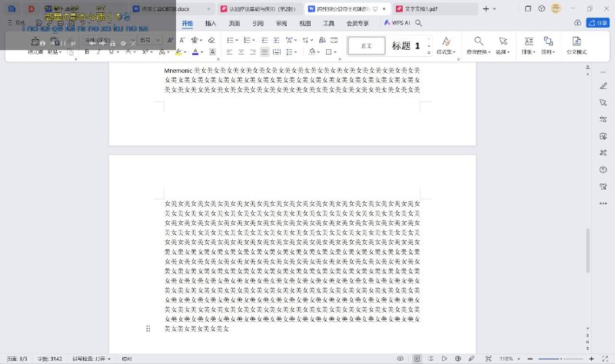
Task: Click the highlight color swatch
Action: pos(178,51)
